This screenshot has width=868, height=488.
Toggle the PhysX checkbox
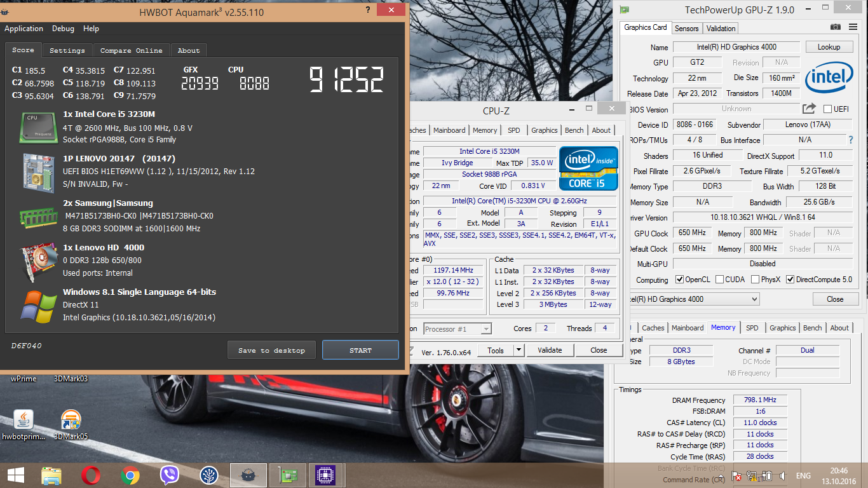click(x=755, y=280)
